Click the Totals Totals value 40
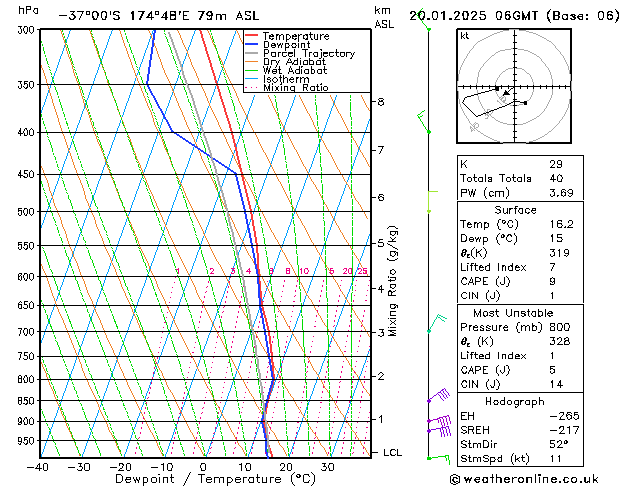This screenshot has height=486, width=629. [x=556, y=178]
